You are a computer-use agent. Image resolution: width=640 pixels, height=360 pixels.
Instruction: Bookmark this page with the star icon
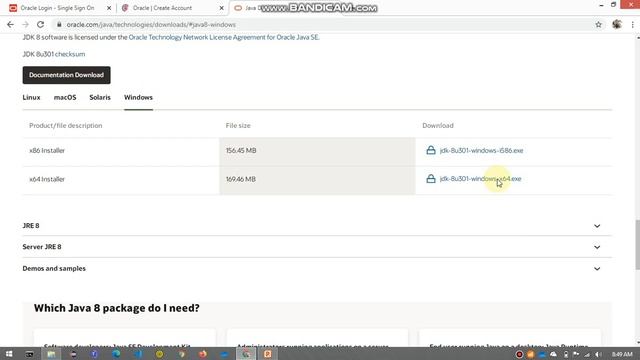pyautogui.click(x=598, y=24)
